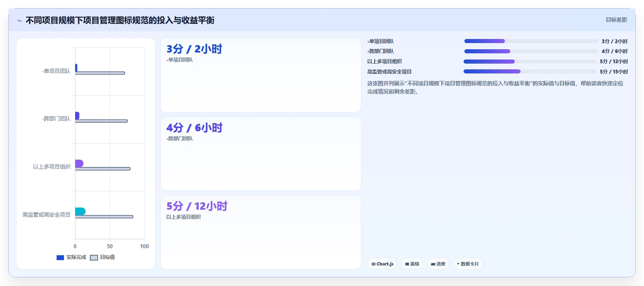
Task: Click the 以上多项目组织 target bar in chart
Action: coord(103,169)
